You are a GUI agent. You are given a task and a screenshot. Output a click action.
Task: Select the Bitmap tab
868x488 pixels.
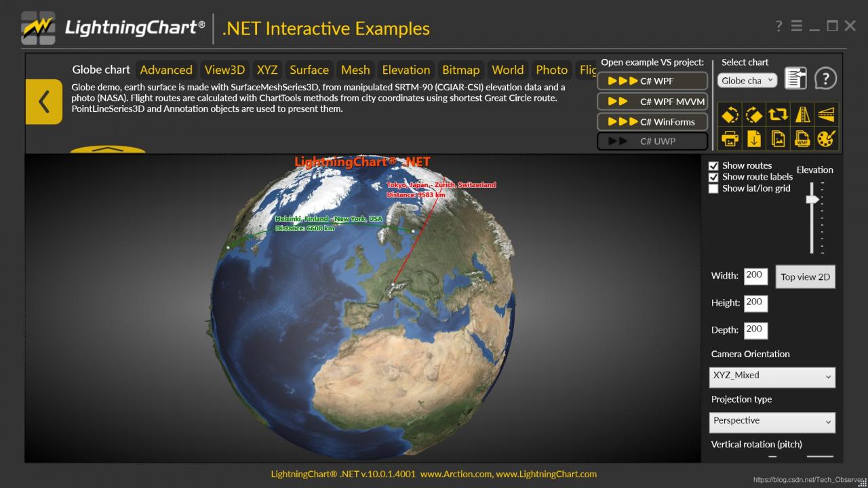(460, 70)
